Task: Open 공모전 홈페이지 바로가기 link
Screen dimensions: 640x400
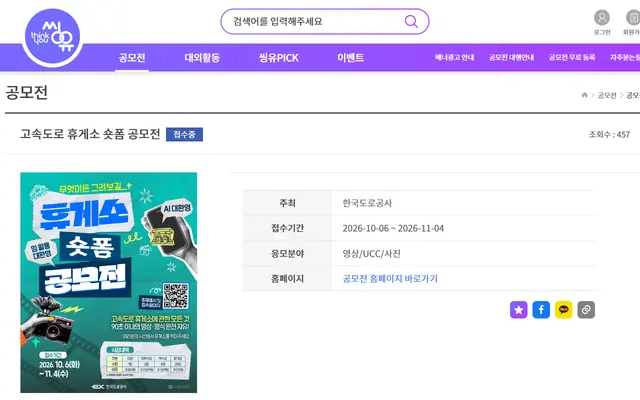Action: [x=390, y=278]
